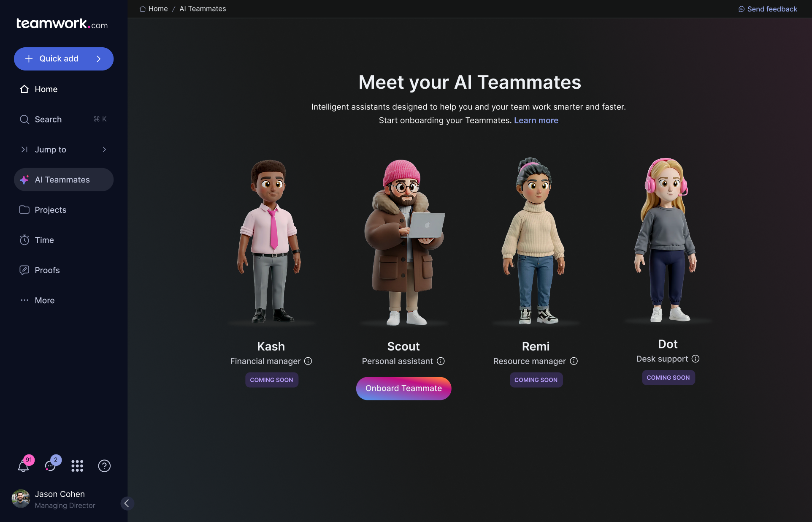Viewport: 812px width, 522px height.
Task: Click info icon beside Financial manager
Action: click(x=308, y=361)
